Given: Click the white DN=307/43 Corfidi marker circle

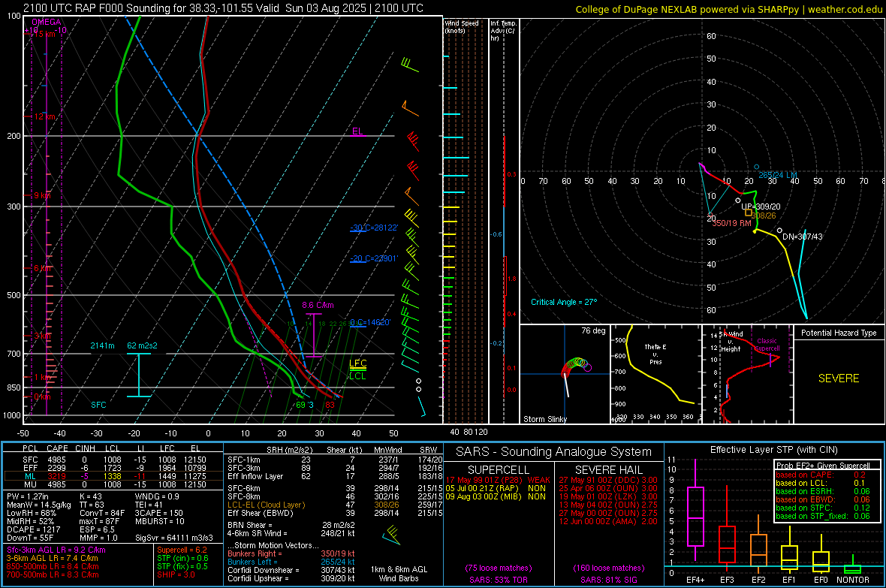Looking at the screenshot, I should (779, 230).
